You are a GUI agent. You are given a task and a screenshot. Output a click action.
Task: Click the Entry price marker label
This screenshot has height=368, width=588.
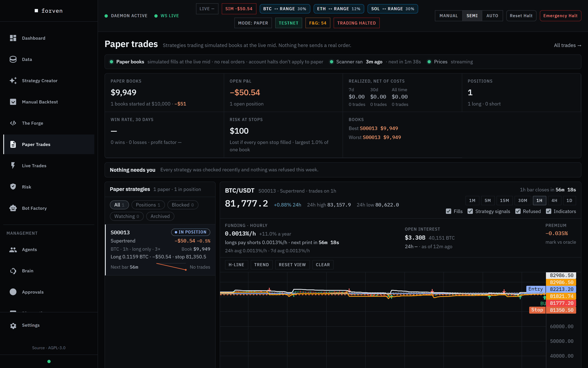tap(536, 289)
